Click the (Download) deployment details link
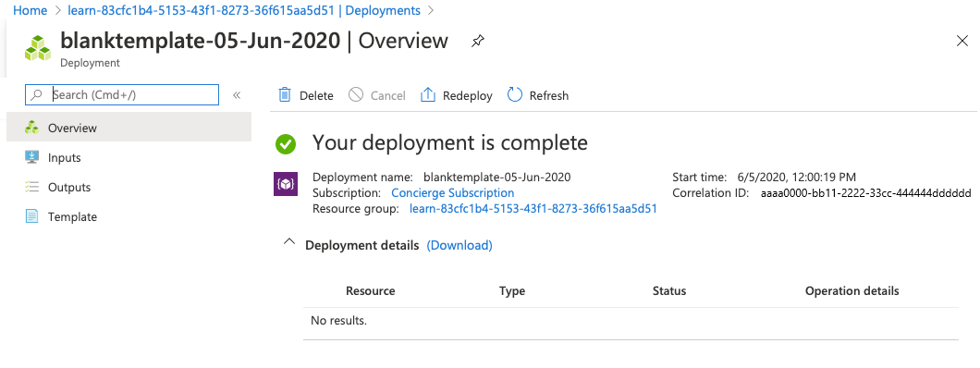The height and width of the screenshot is (368, 980). pos(459,246)
